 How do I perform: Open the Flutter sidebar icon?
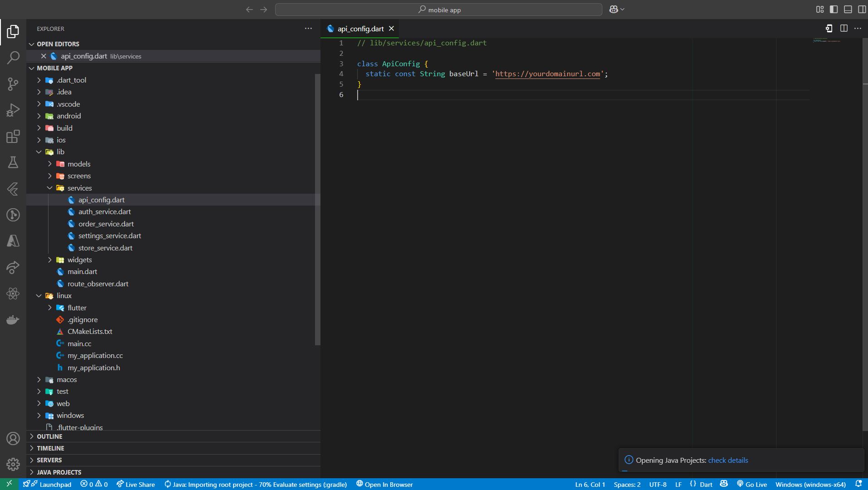coord(13,189)
